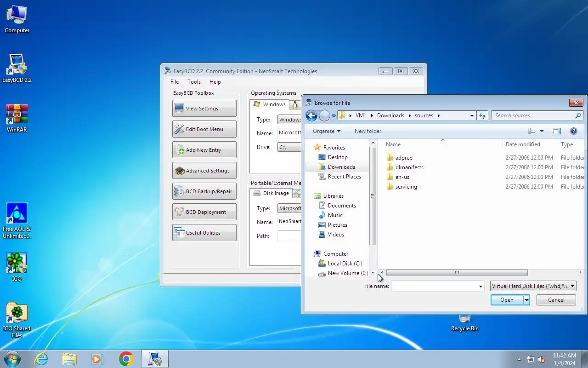This screenshot has width=588, height=368.
Task: Open recent locations dropdown next to forward arrow
Action: [x=334, y=116]
